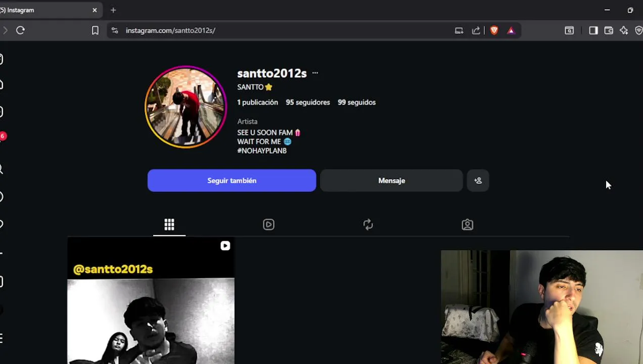Bookmark this page

pyautogui.click(x=95, y=30)
